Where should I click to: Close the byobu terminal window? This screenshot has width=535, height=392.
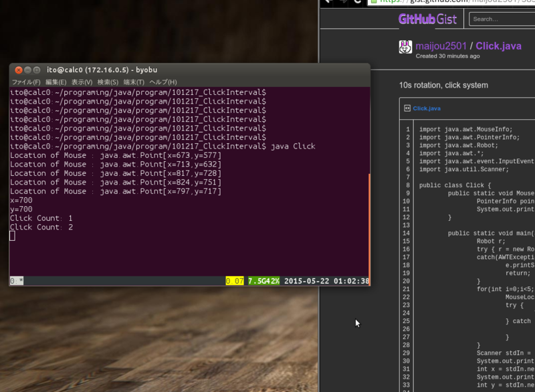[x=19, y=70]
